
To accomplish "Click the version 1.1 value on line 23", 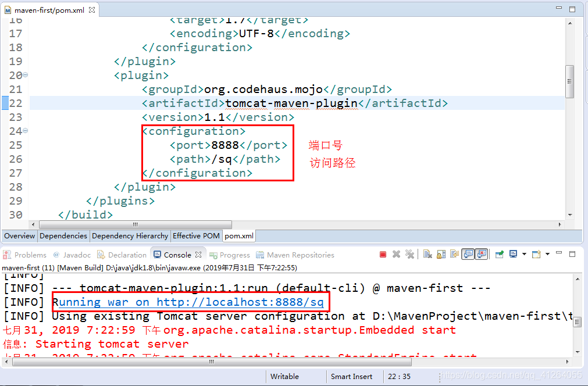I will pos(215,117).
